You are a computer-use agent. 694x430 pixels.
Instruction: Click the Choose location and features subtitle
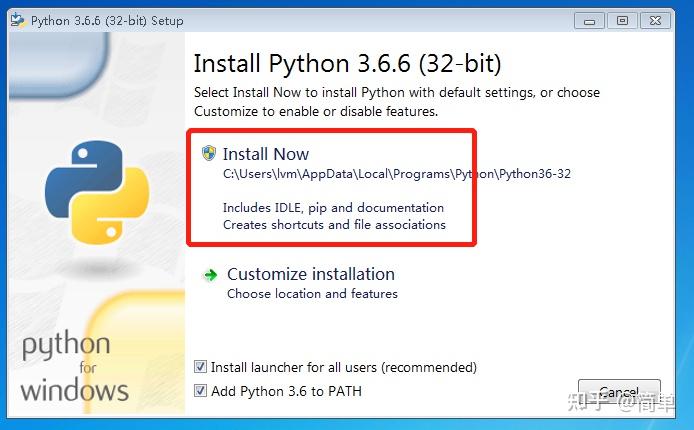click(312, 294)
